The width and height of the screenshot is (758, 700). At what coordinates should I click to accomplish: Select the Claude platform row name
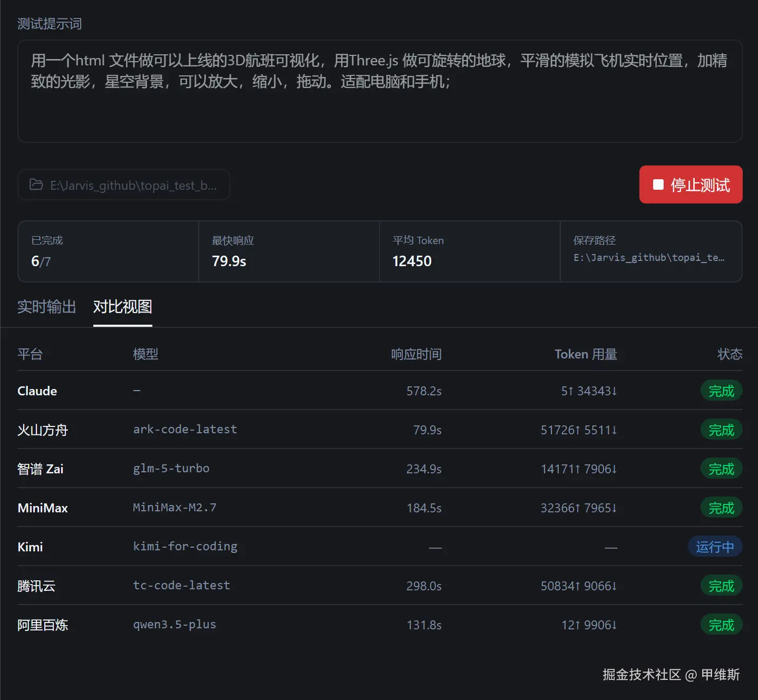[37, 391]
